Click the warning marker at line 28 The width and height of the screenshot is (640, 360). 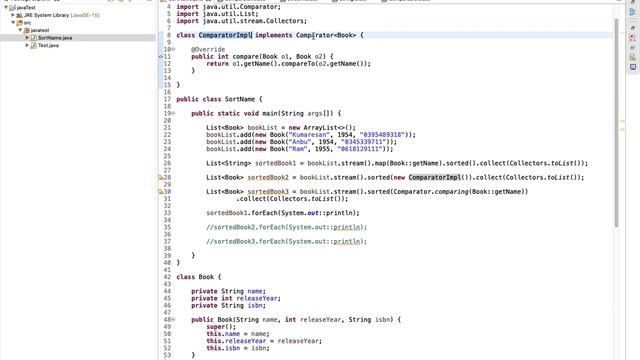click(x=161, y=177)
